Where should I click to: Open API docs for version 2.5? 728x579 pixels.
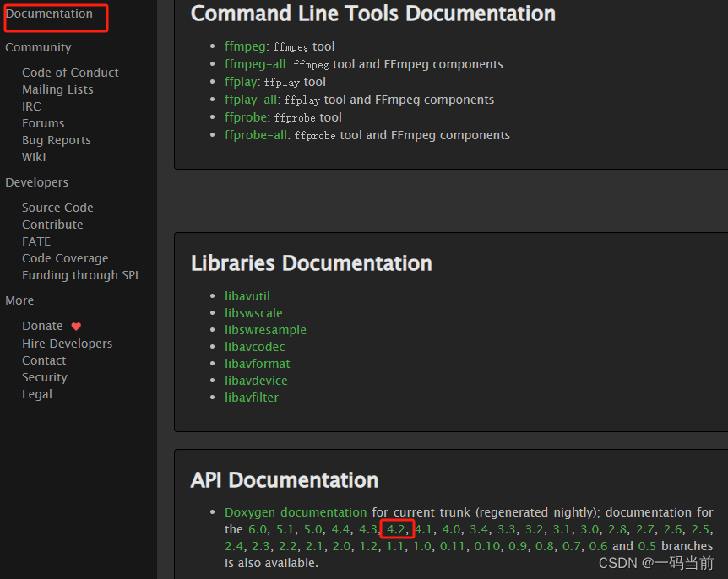(699, 529)
